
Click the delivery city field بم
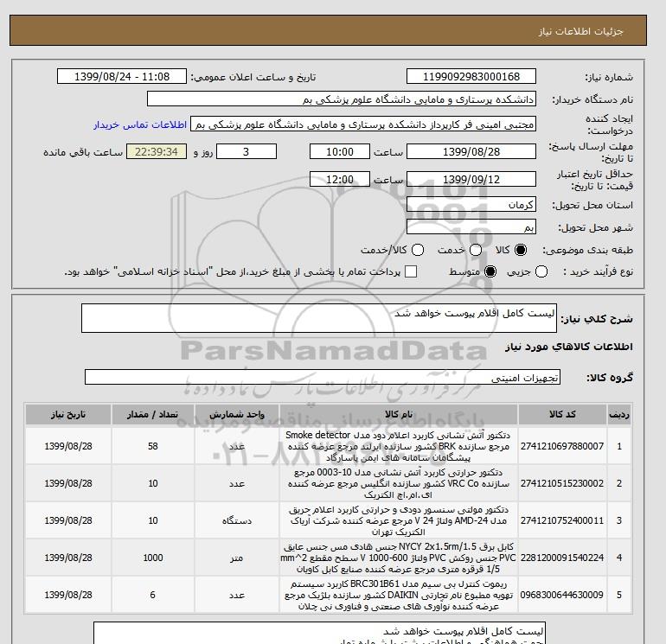pos(471,226)
